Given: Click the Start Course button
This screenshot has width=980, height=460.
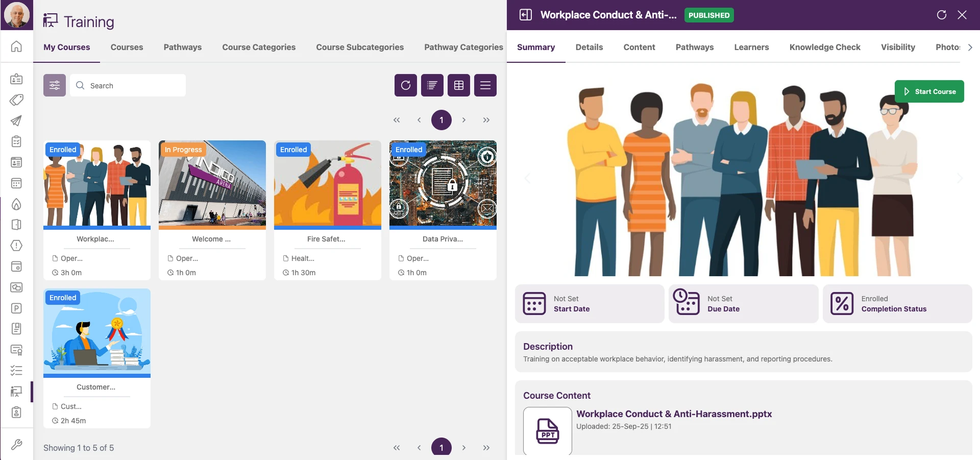Looking at the screenshot, I should click(929, 91).
